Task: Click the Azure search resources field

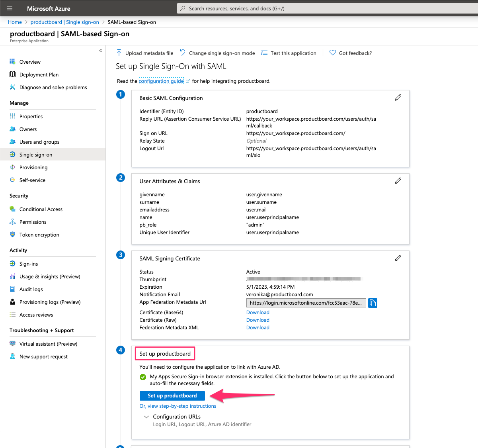Action: 326,8
